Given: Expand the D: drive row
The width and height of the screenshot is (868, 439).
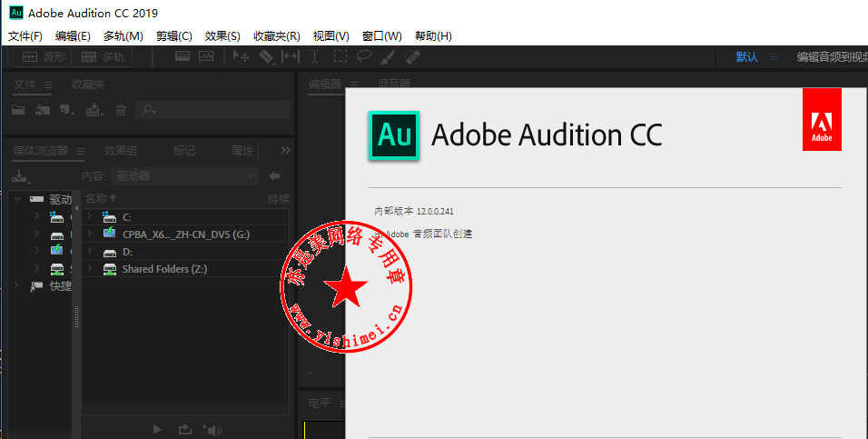Looking at the screenshot, I should 89,252.
